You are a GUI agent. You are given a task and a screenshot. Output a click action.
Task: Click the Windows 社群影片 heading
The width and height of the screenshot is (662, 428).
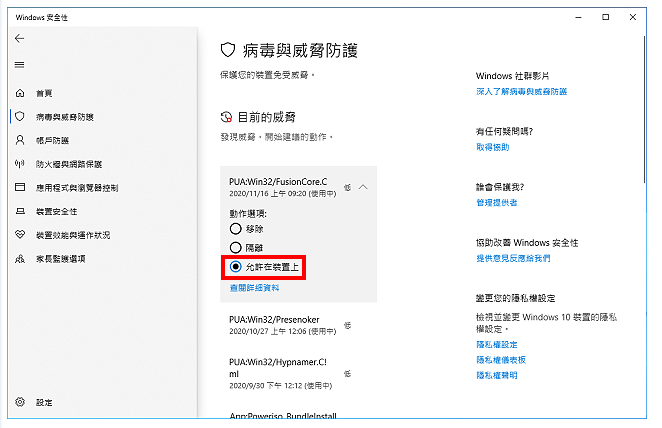coord(513,76)
